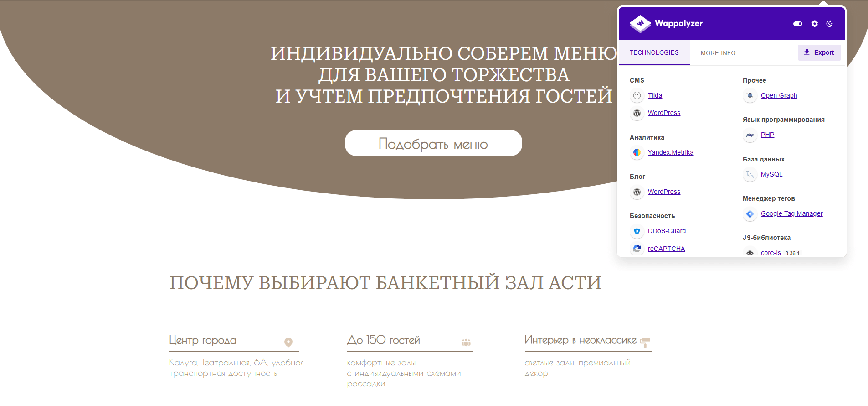Click the MySQL icon

pos(750,174)
